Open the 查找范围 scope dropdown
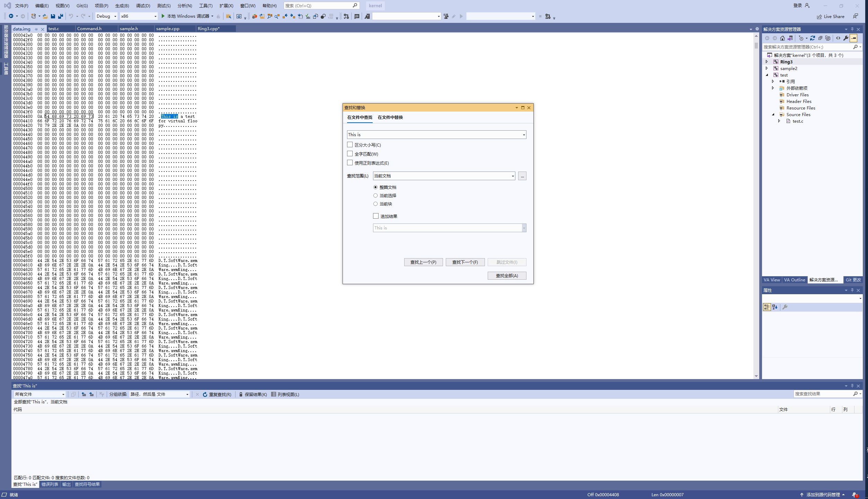Image resolution: width=868 pixels, height=499 pixels. (x=513, y=176)
